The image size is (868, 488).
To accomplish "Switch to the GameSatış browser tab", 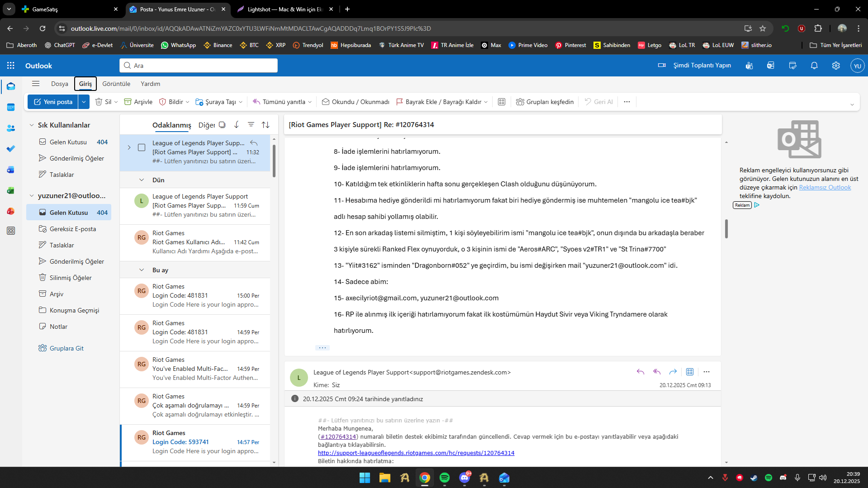I will 70,9.
